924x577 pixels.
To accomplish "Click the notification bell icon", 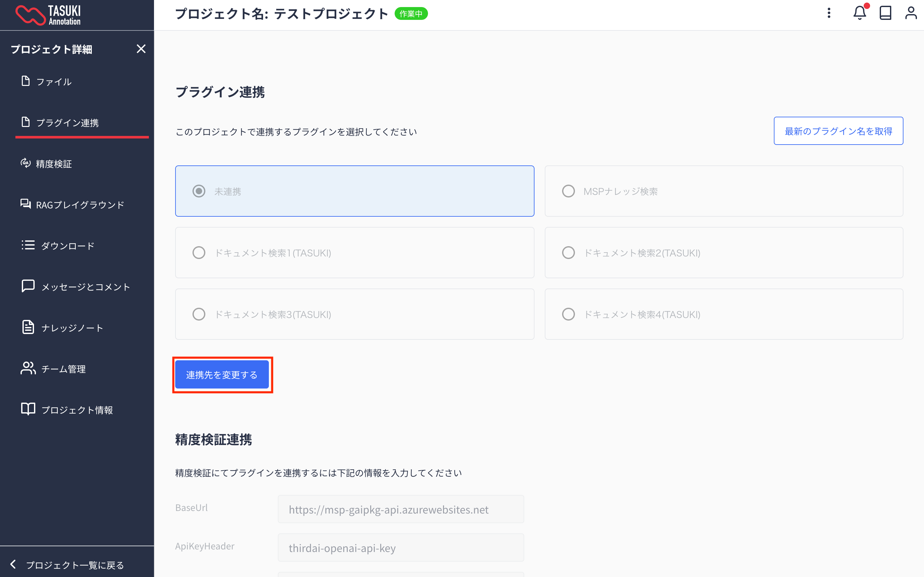I will 859,13.
